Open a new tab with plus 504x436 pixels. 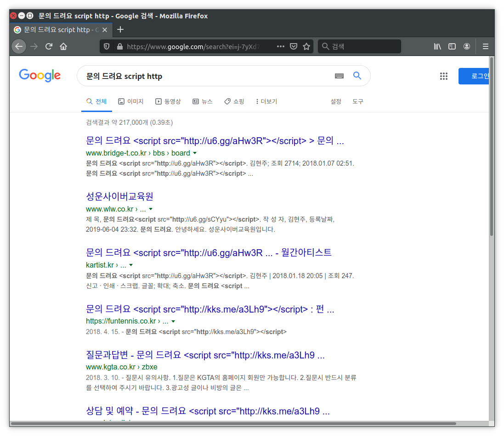pyautogui.click(x=120, y=29)
